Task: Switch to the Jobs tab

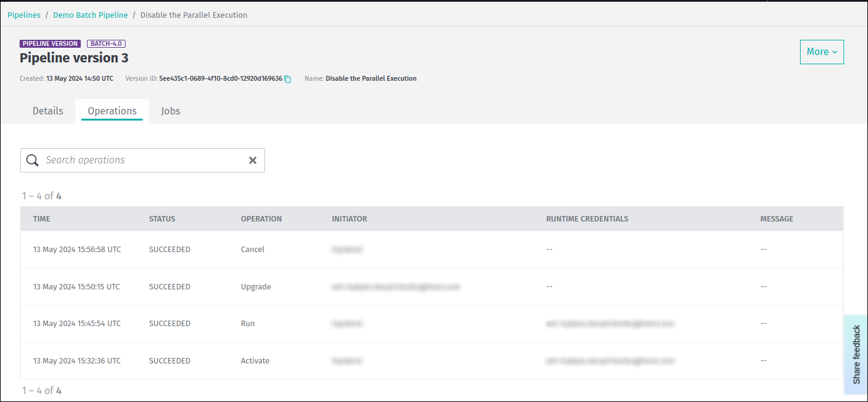Action: [170, 111]
